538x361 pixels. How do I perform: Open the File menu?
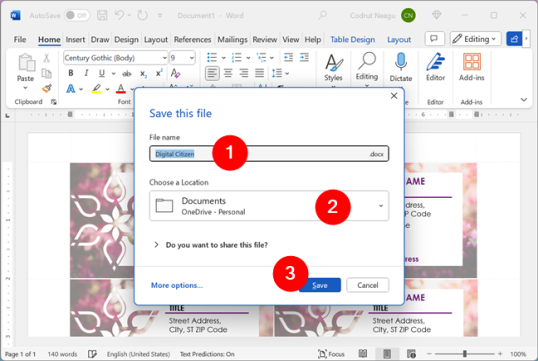click(20, 39)
